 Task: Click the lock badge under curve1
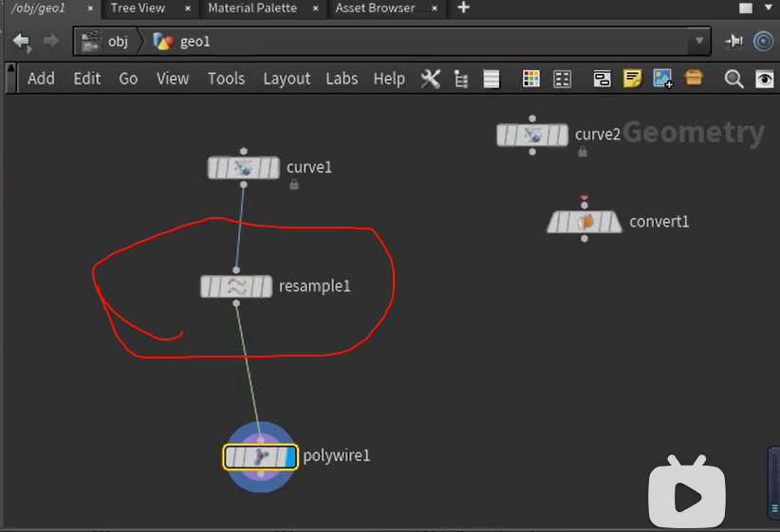(x=294, y=185)
